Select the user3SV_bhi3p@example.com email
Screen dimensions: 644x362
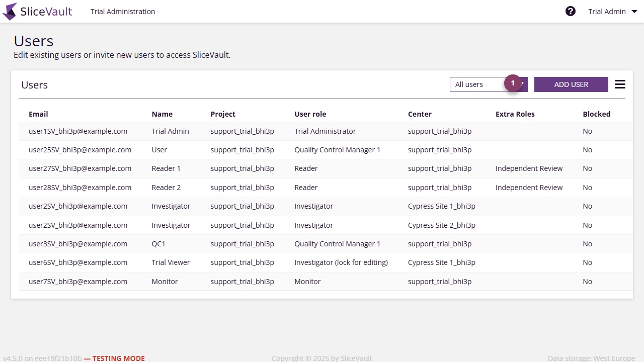(x=78, y=244)
